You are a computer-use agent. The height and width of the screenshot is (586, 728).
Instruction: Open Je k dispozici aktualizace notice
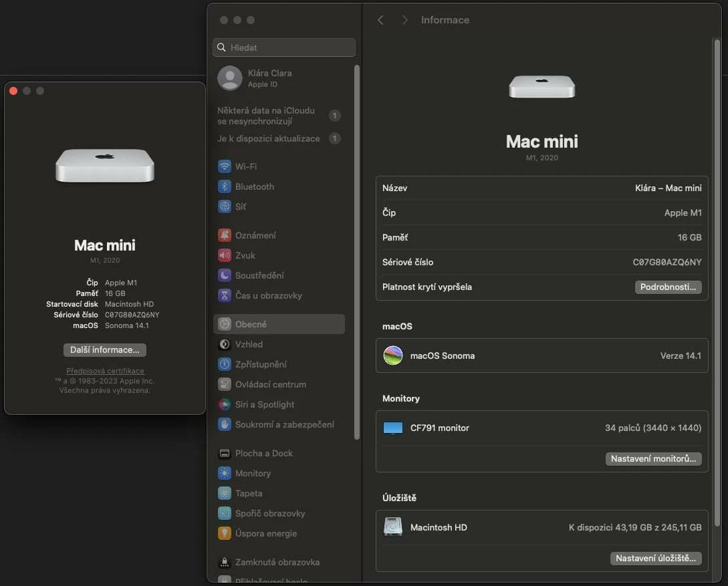click(x=279, y=138)
